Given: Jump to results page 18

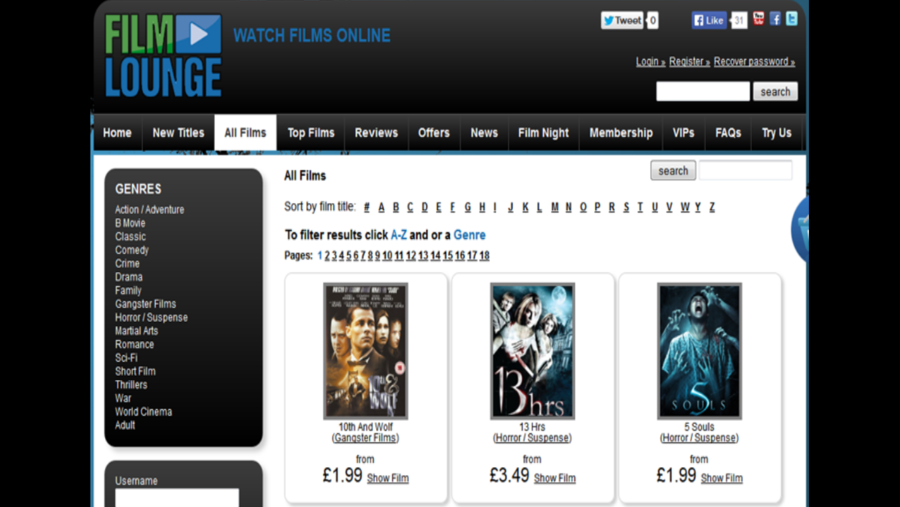Looking at the screenshot, I should click(484, 256).
